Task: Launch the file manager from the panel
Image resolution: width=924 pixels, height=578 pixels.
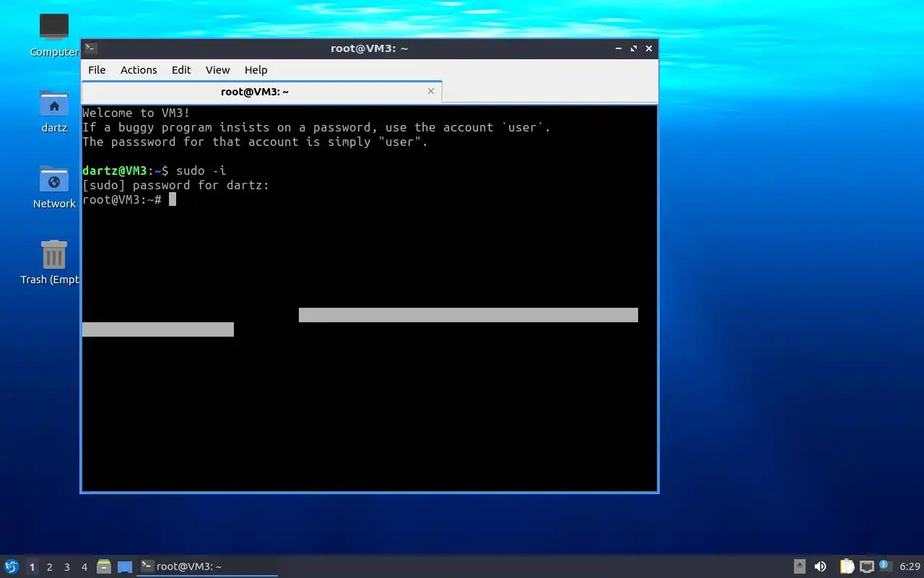Action: coord(104,566)
